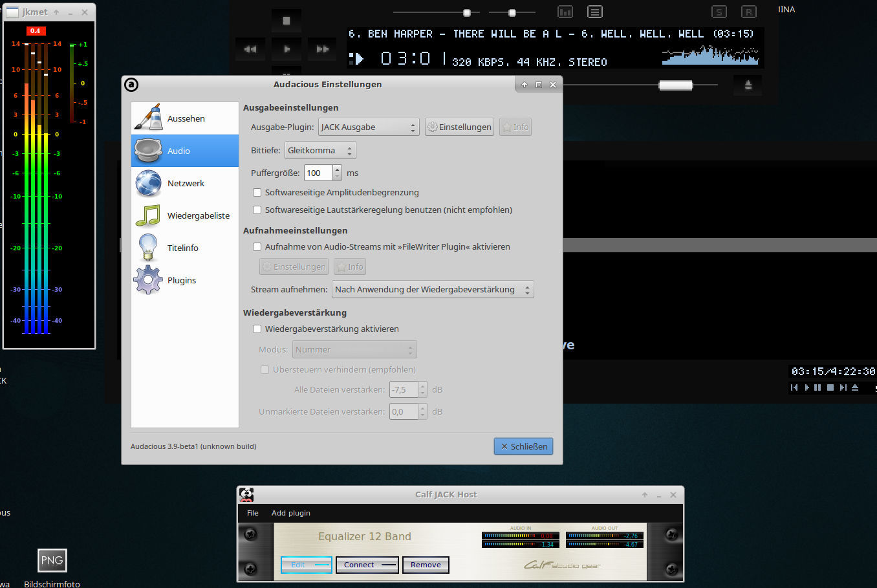Screen dimensions: 877x588
Task: Click the stop button in the Audacious player
Action: click(x=287, y=21)
